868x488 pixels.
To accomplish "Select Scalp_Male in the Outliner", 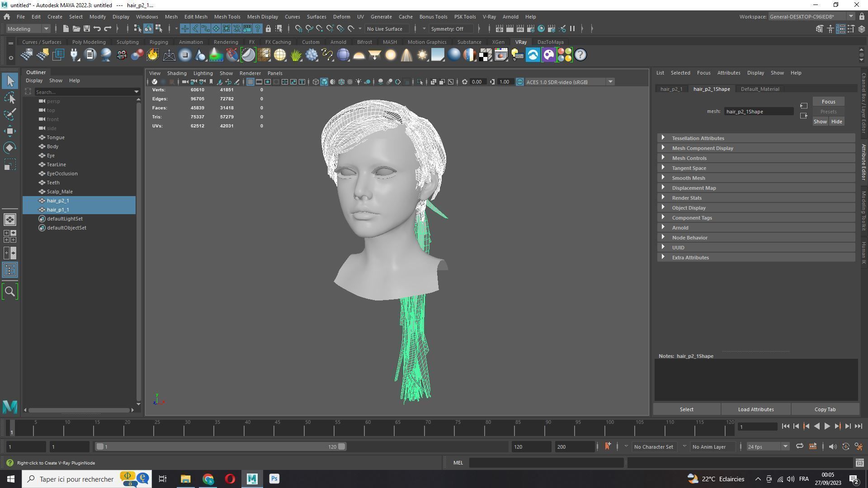I will [x=59, y=192].
